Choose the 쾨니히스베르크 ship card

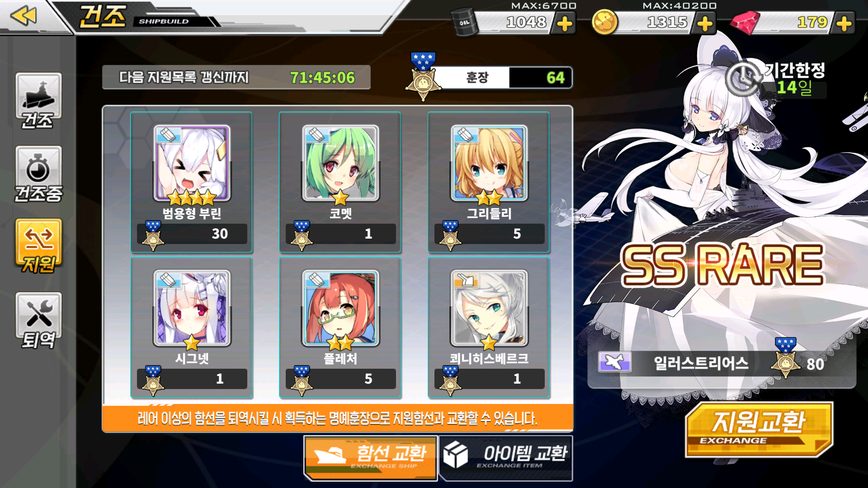point(489,328)
